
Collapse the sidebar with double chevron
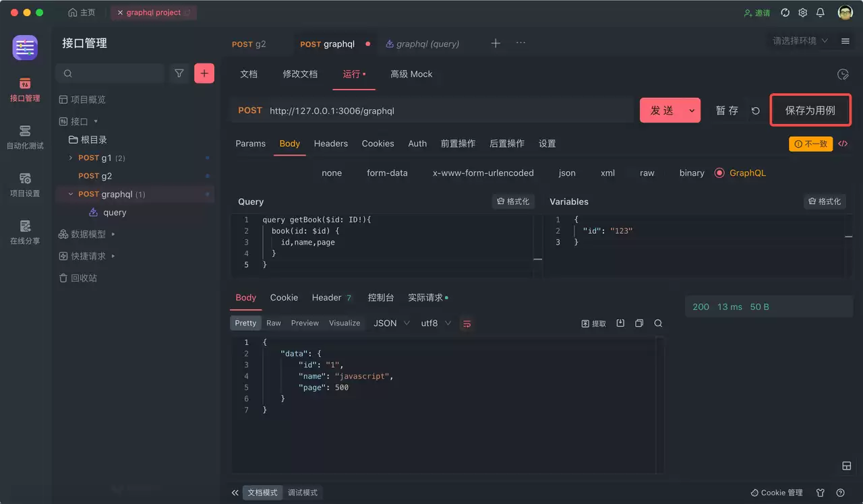coord(235,493)
